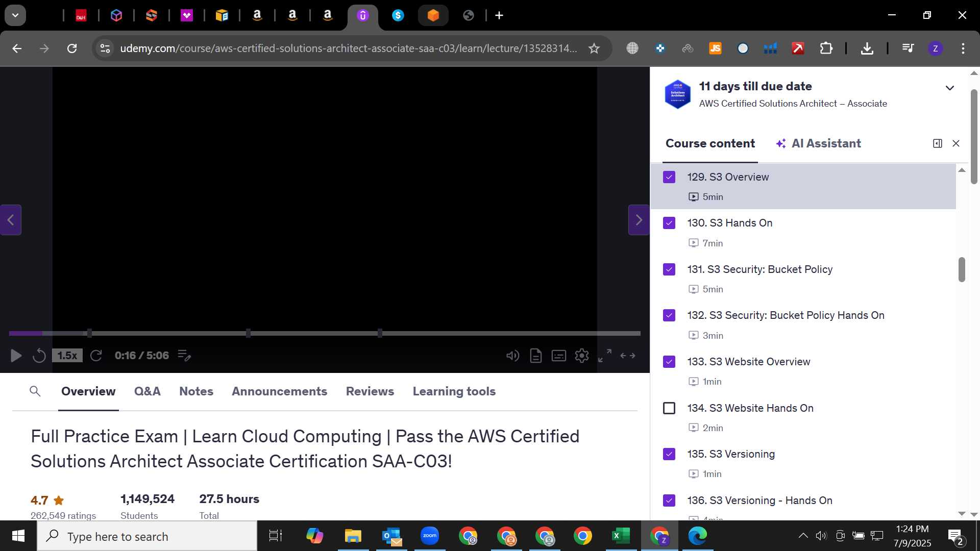The image size is (980, 551).
Task: Open browser extensions puzzle icon
Action: [x=826, y=48]
